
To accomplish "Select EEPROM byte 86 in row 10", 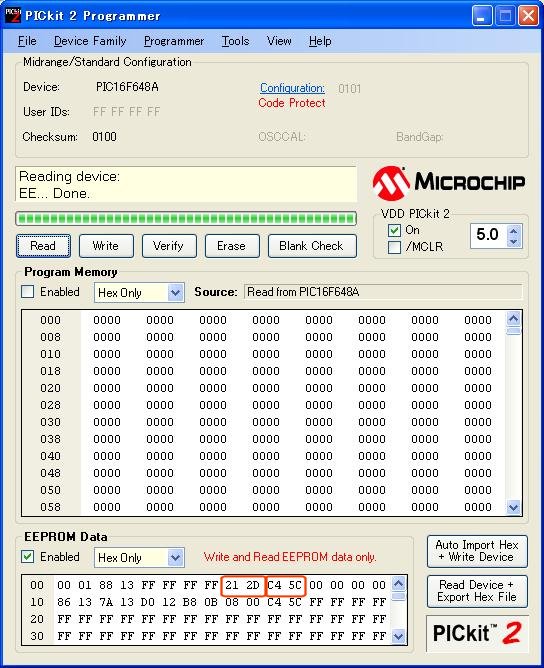I will (64, 602).
